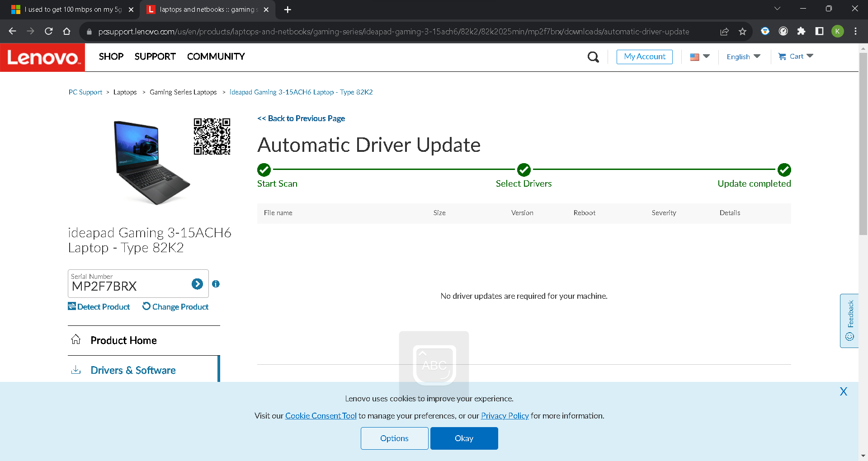The width and height of the screenshot is (868, 461).
Task: Click the My Account button
Action: point(645,56)
